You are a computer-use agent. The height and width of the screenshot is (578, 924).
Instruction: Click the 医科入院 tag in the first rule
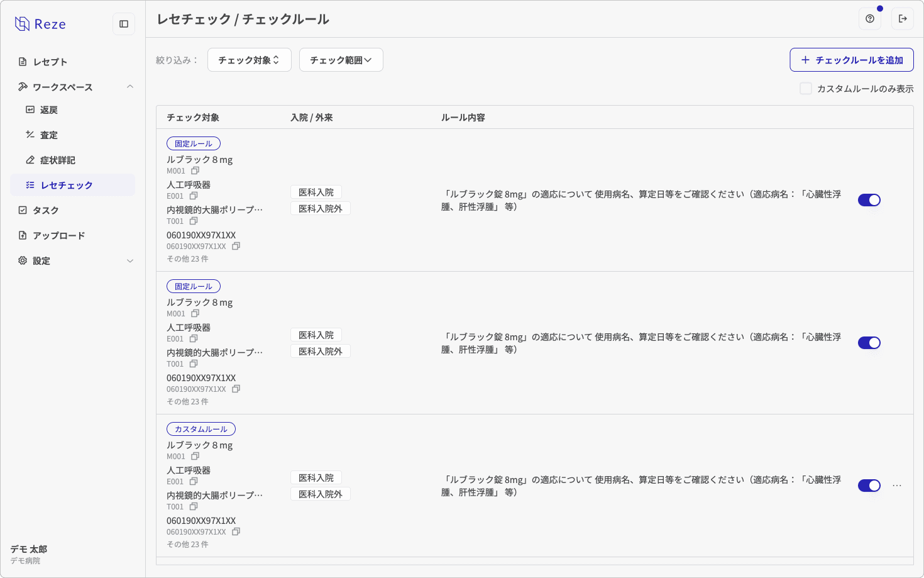[316, 191]
